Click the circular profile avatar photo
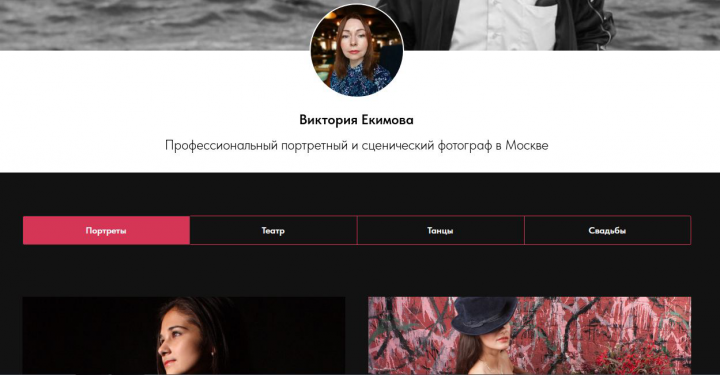Viewport: 720px width, 375px height. [x=357, y=50]
